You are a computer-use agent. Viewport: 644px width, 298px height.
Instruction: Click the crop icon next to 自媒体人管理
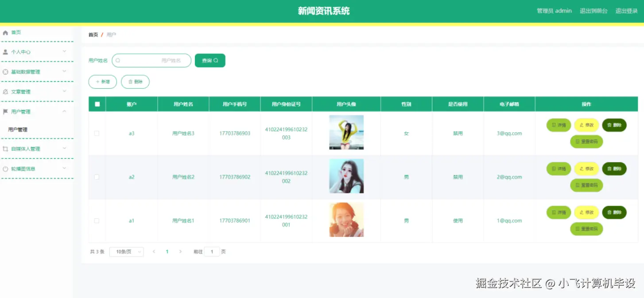pos(5,149)
